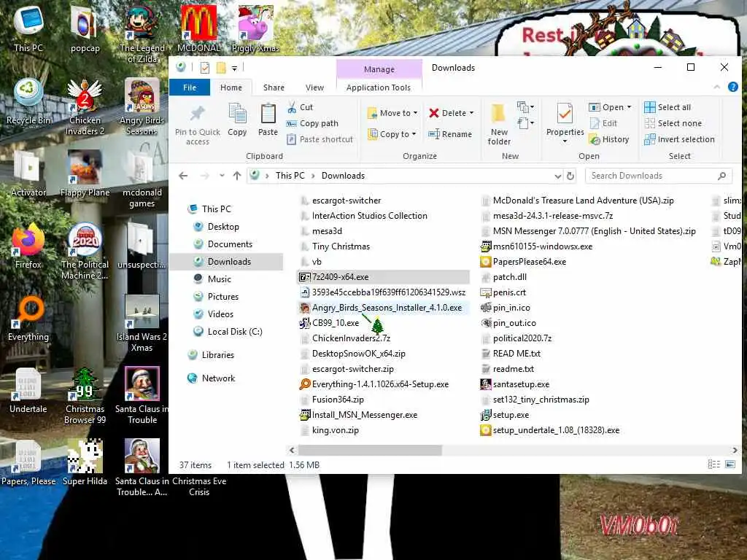Open Undertale desktop shortcut
The height and width of the screenshot is (560, 747).
tap(28, 391)
